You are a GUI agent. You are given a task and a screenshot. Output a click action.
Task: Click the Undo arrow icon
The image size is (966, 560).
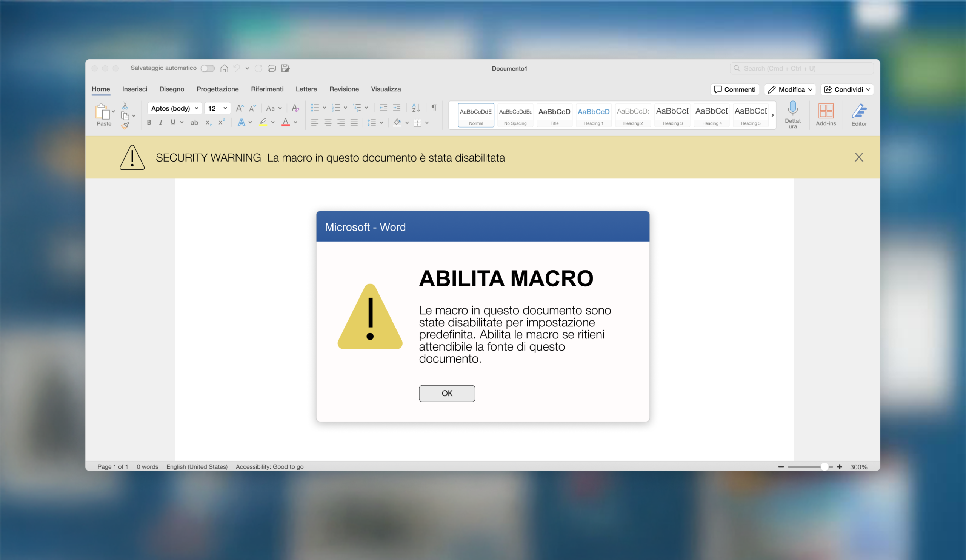click(237, 68)
